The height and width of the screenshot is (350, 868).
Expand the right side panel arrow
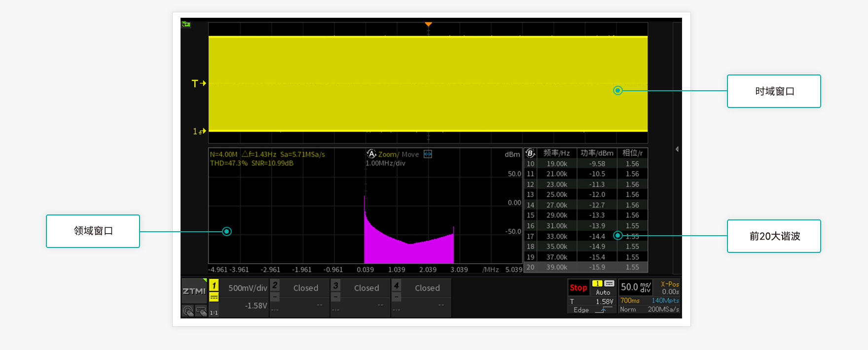click(677, 149)
